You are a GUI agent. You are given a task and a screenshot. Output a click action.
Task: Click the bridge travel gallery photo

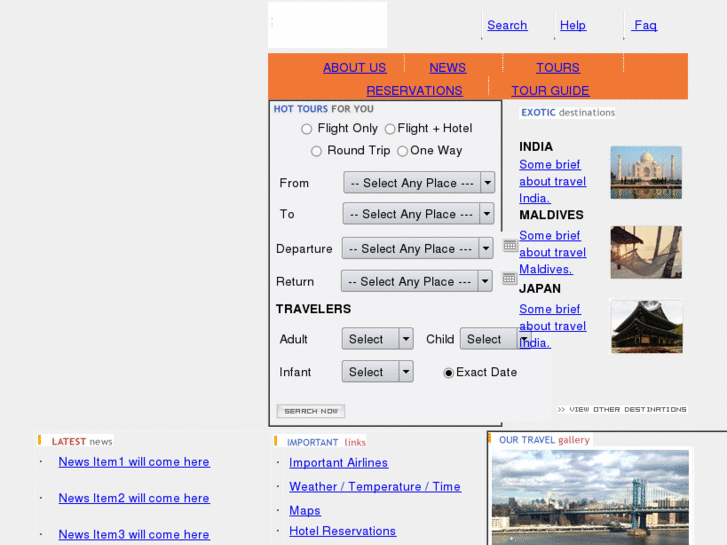point(590,497)
